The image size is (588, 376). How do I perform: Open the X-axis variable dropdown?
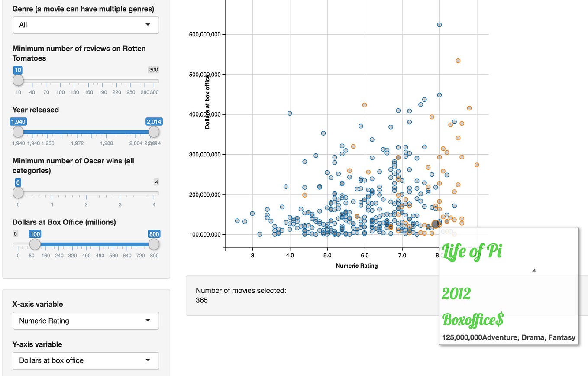click(85, 321)
